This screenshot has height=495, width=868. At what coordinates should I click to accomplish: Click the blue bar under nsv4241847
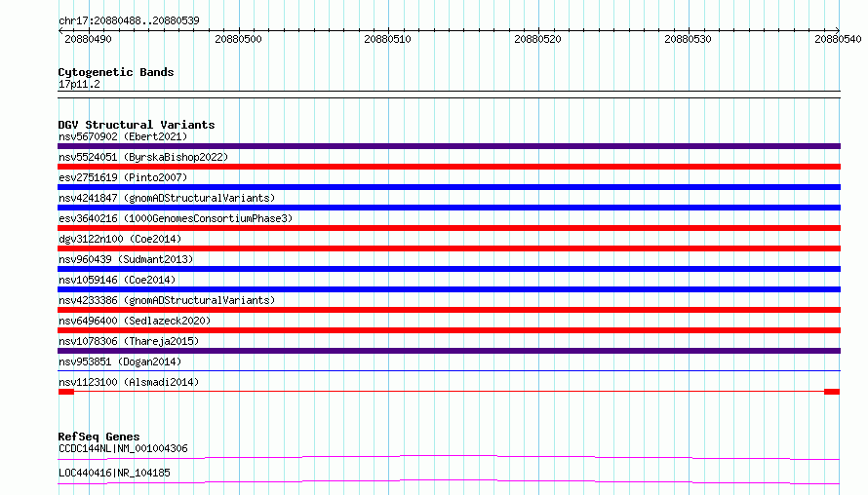[449, 208]
